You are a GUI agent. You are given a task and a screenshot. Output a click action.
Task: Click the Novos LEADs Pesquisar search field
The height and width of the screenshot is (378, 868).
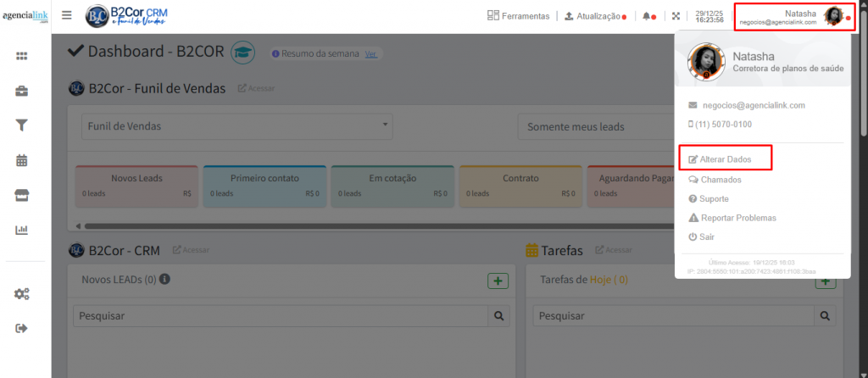(x=281, y=316)
